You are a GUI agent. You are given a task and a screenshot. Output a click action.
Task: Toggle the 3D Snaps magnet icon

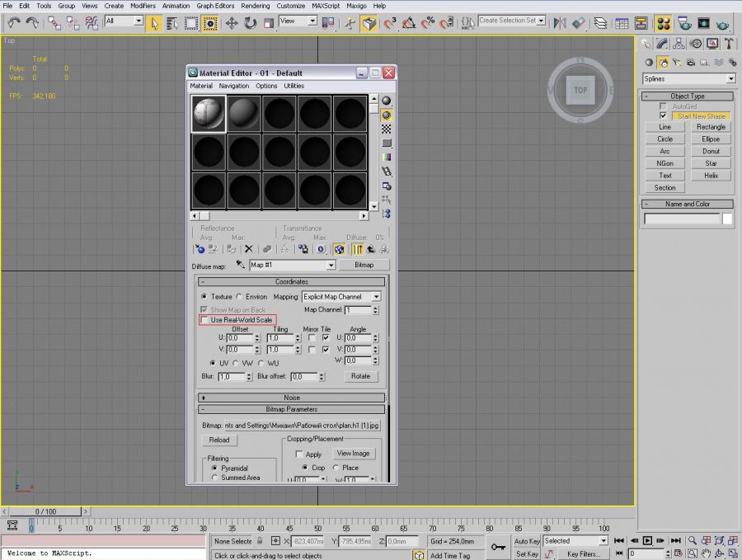pyautogui.click(x=390, y=23)
